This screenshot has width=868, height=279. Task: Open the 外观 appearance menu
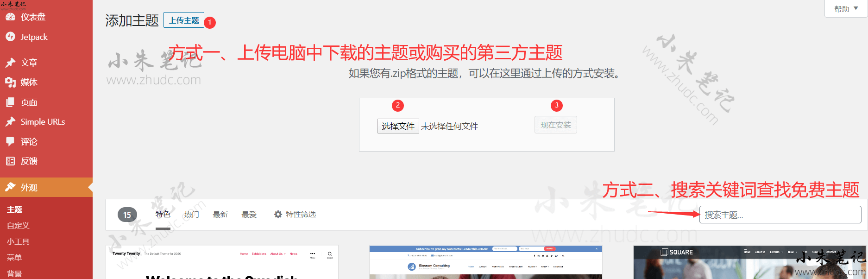(29, 188)
